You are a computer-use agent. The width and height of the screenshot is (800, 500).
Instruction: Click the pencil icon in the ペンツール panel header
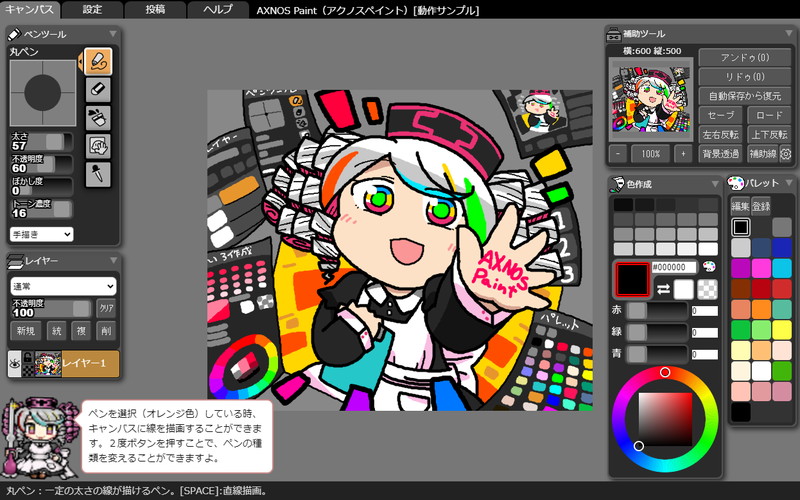point(14,34)
